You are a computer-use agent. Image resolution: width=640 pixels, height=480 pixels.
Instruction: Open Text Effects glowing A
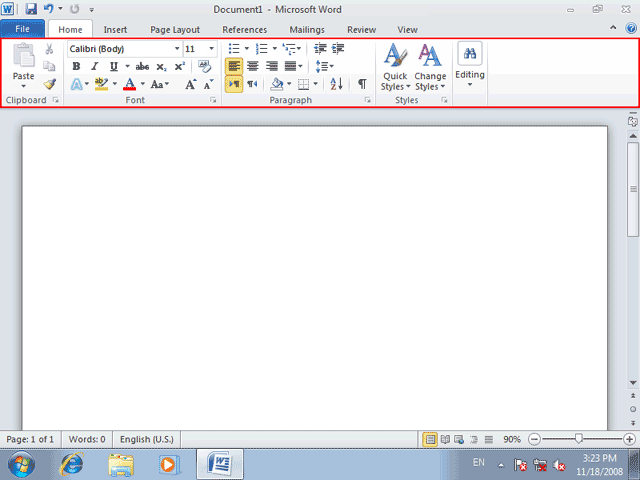click(x=76, y=84)
